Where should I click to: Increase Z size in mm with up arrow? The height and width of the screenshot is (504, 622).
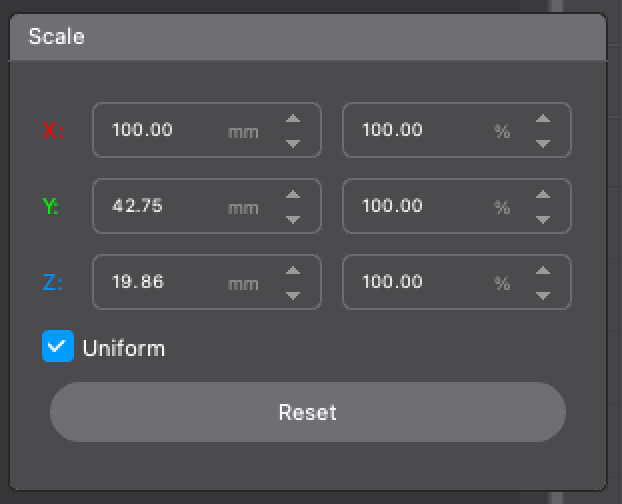coord(293,270)
